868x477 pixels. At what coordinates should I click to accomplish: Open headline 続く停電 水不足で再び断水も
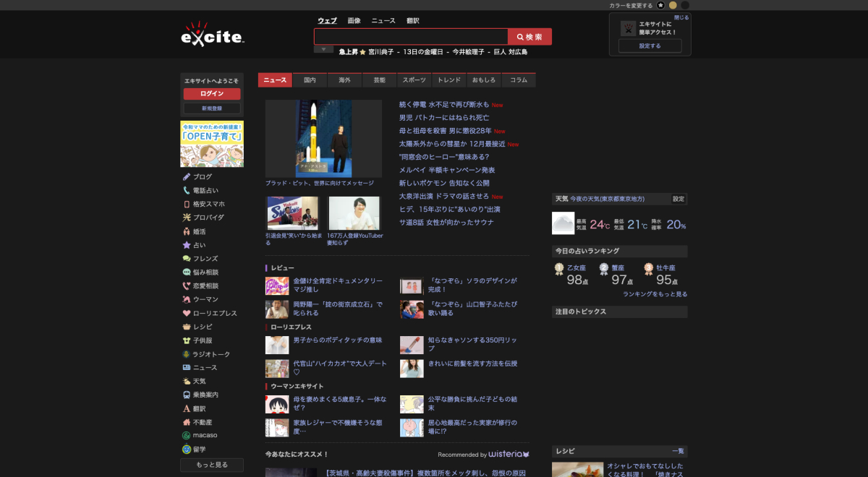point(444,105)
